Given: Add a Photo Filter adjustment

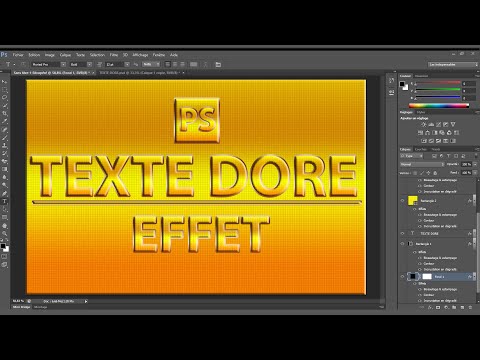Looking at the screenshot, I should click(x=442, y=133).
